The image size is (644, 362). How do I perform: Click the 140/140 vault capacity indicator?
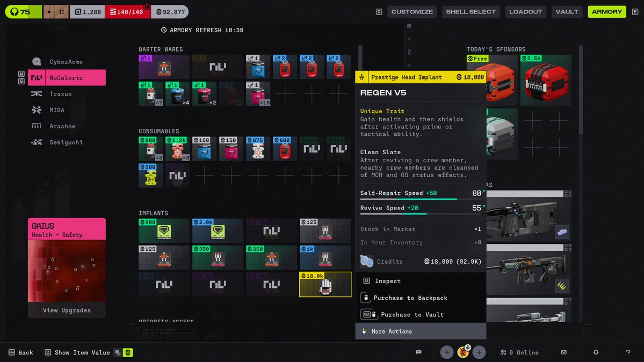(x=128, y=12)
